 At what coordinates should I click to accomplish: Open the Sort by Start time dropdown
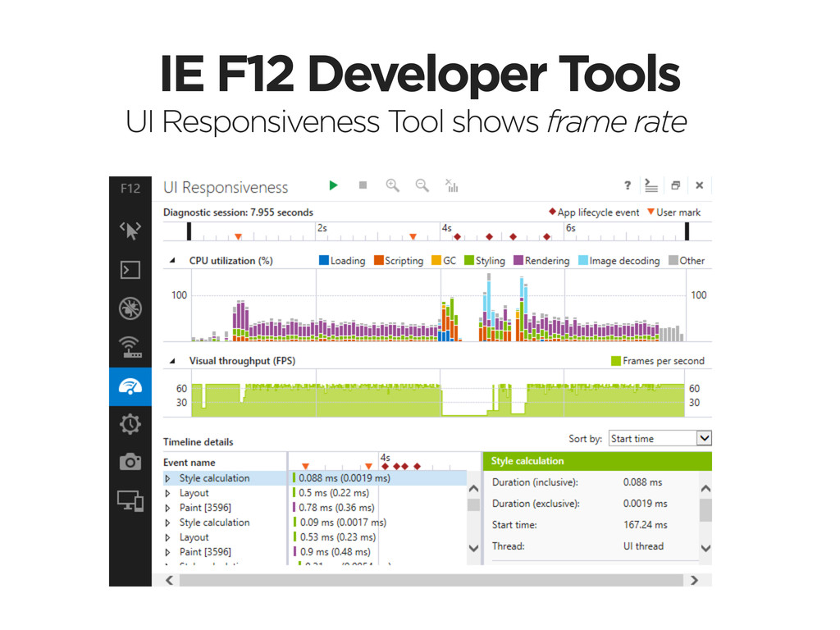tap(660, 439)
